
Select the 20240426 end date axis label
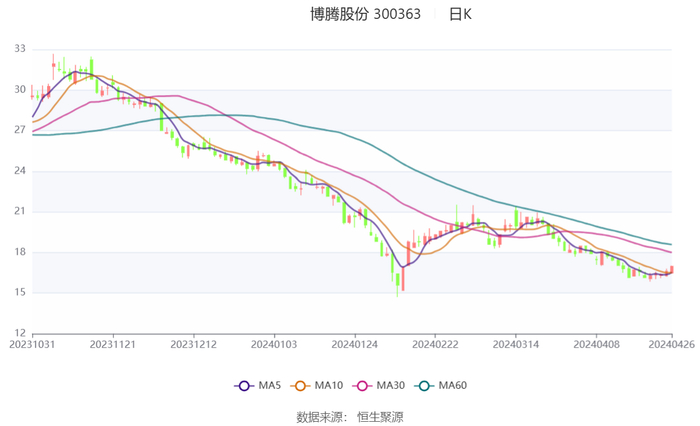671,344
